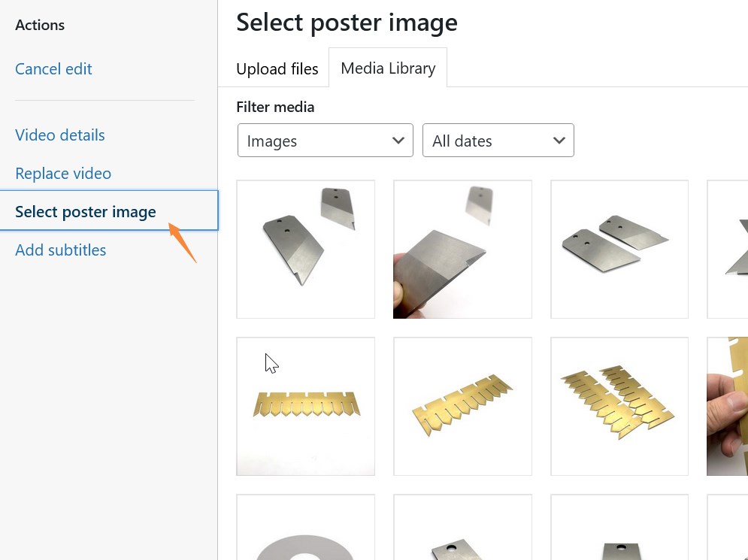This screenshot has height=560, width=748.
Task: Select the Replace video option
Action: 63,174
